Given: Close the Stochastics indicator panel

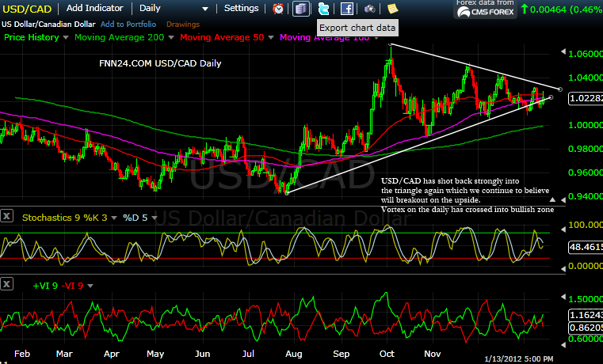Looking at the screenshot, I should (8, 217).
